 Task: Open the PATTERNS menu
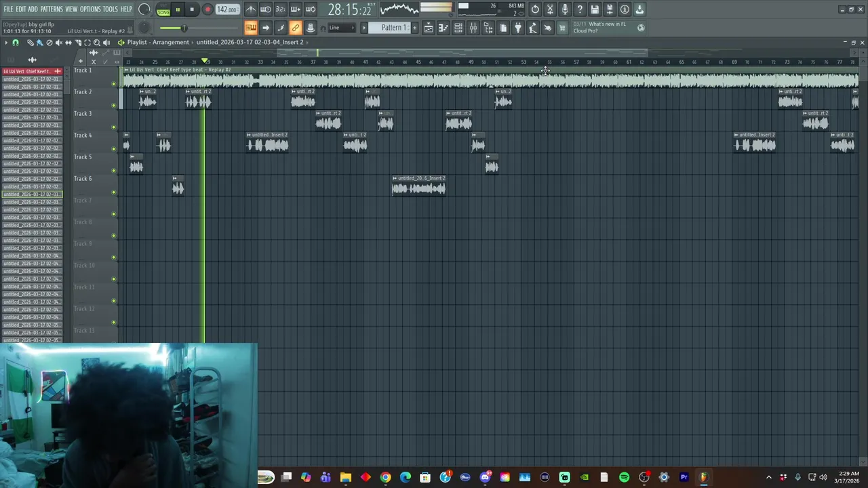coord(52,9)
